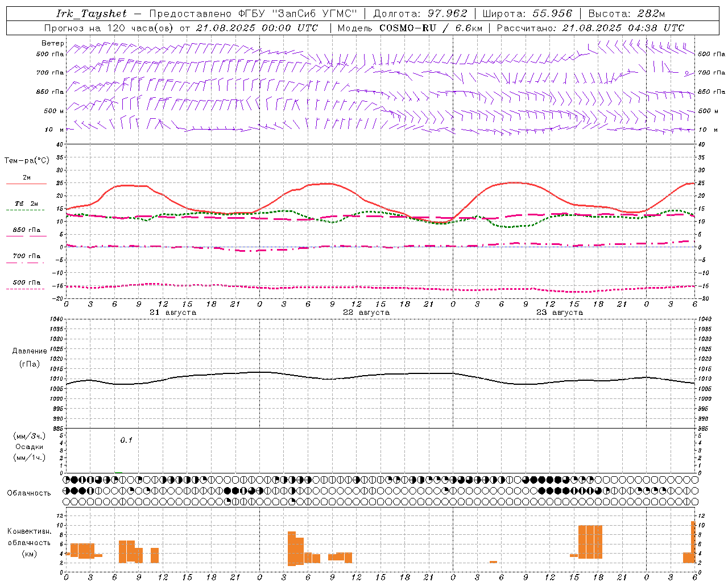Image resolution: width=728 pixels, height=582 pixels.
Task: Click the '0.1' precipitation value
Action: click(126, 440)
